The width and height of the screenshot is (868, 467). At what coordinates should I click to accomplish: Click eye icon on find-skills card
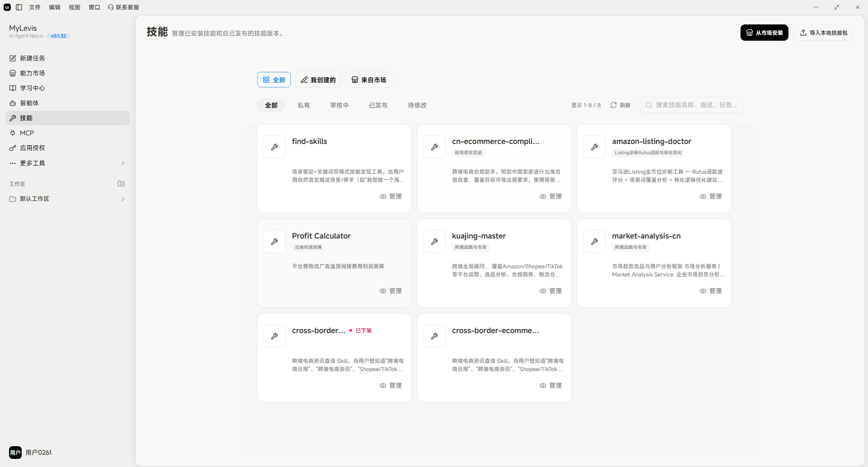pyautogui.click(x=383, y=196)
